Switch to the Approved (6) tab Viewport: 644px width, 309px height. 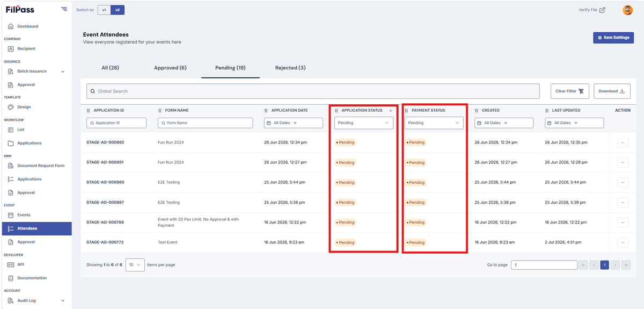pos(170,68)
